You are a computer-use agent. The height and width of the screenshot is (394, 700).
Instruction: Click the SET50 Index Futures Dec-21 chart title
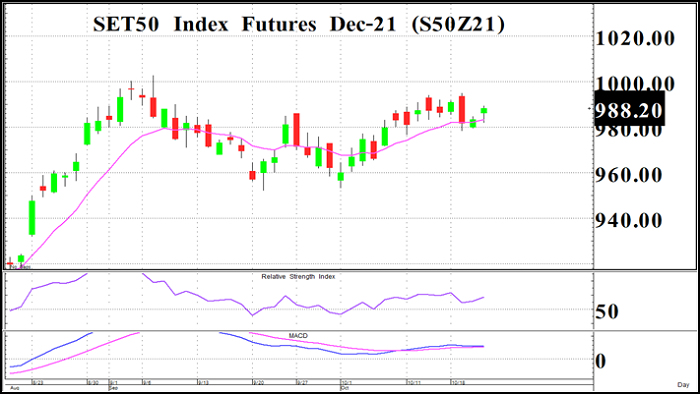tap(299, 24)
